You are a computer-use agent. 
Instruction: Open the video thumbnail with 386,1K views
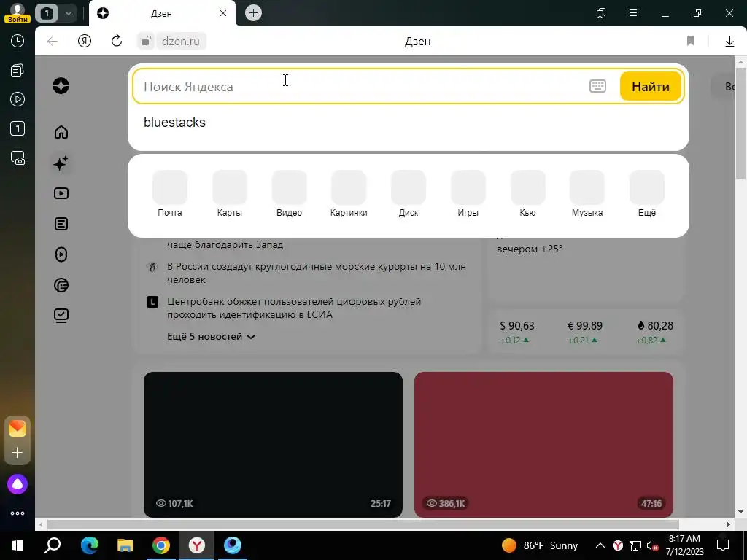tap(543, 444)
